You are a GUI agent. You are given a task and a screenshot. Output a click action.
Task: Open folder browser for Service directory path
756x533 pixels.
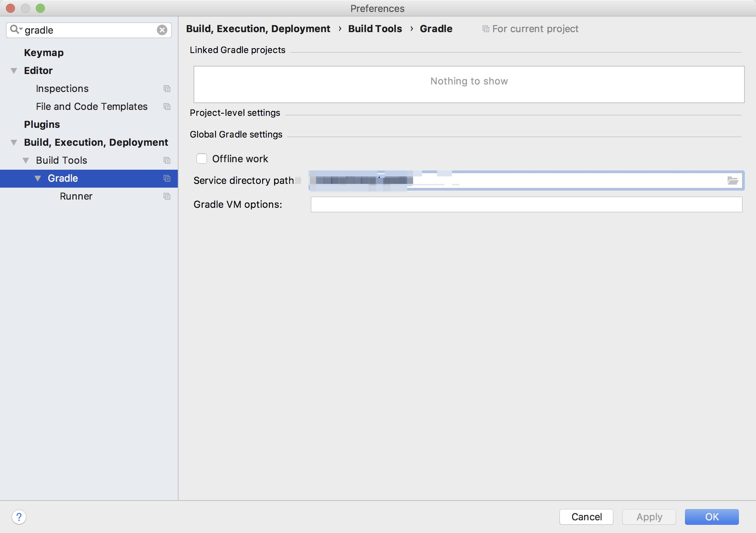point(733,181)
